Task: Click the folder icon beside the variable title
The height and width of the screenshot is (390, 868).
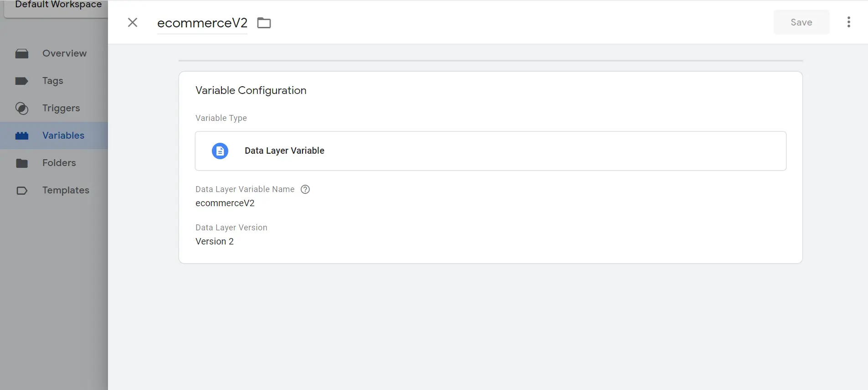Action: pos(264,23)
